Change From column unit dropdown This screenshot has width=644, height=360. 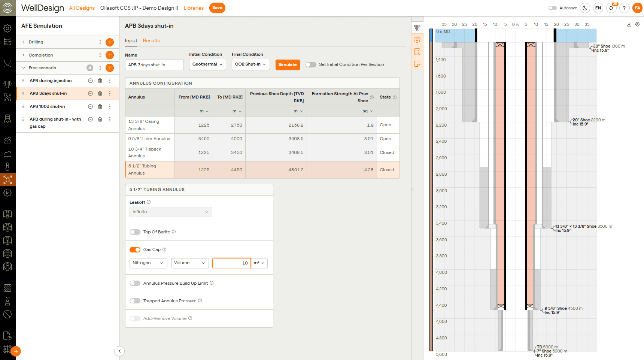pos(204,111)
